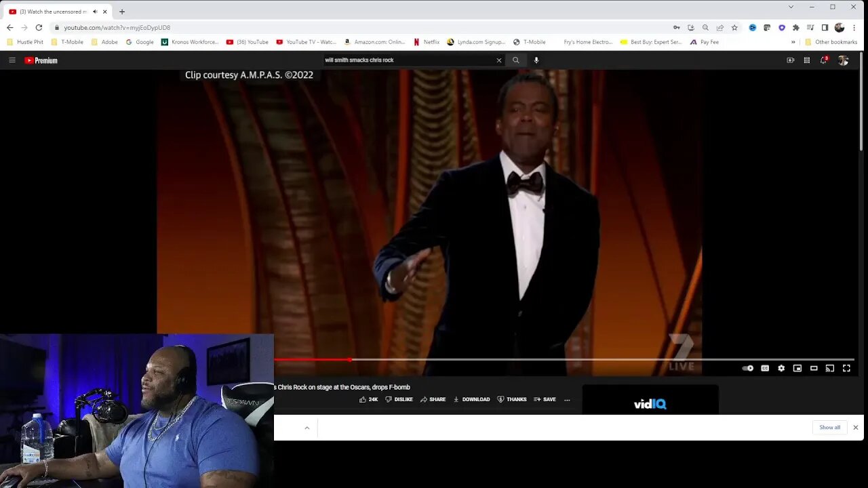Image resolution: width=868 pixels, height=488 pixels.
Task: Click SAVE to playlist button
Action: pyautogui.click(x=545, y=399)
